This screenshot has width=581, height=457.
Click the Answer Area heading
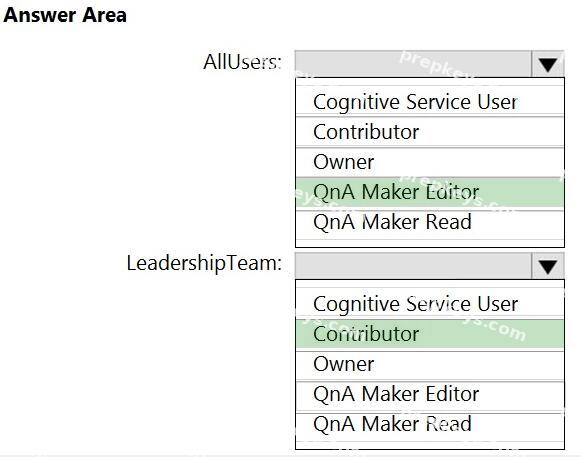click(65, 15)
